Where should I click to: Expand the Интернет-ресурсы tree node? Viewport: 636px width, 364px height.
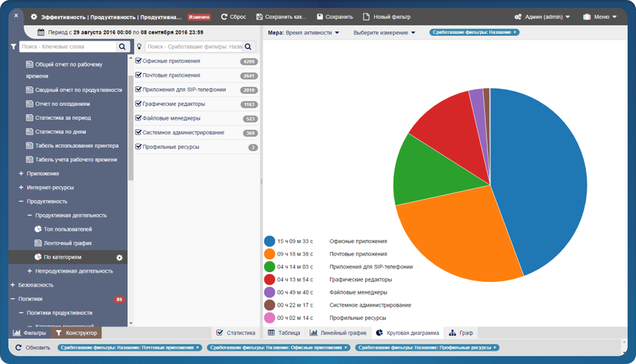(21, 187)
